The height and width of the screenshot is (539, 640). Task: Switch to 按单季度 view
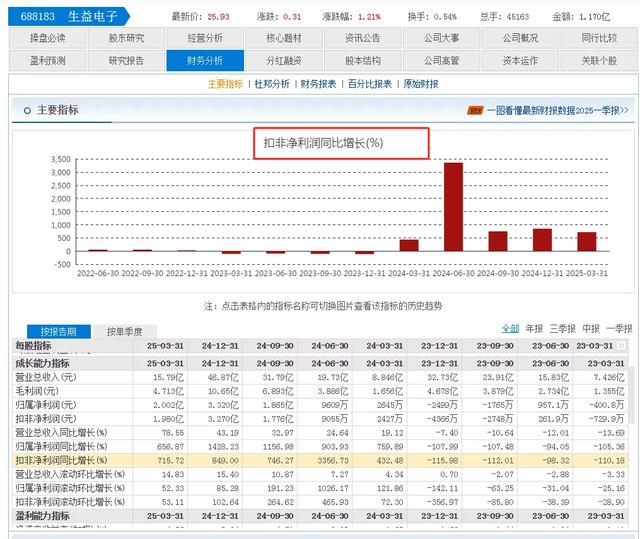point(124,331)
